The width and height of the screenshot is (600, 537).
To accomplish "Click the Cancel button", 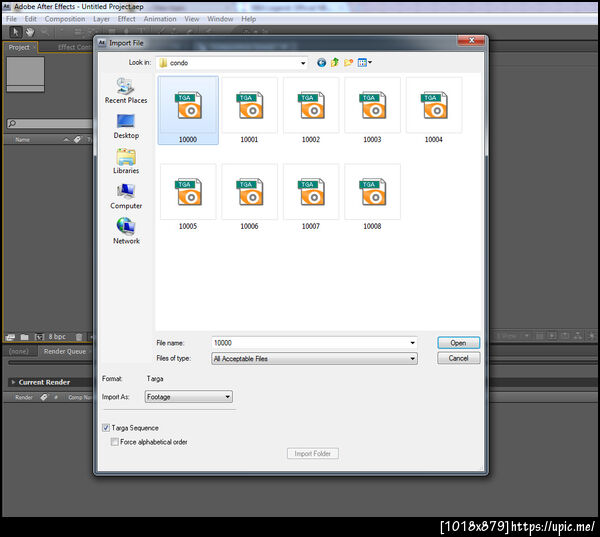I will [458, 358].
